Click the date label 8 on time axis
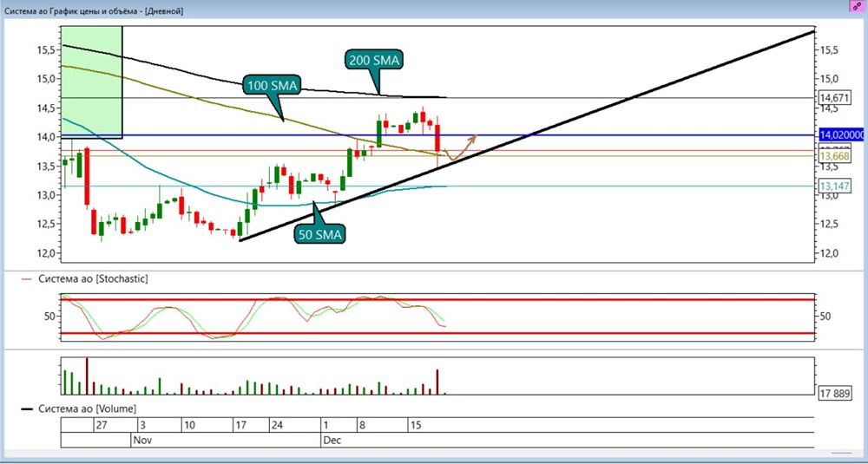868x464 pixels. [363, 426]
